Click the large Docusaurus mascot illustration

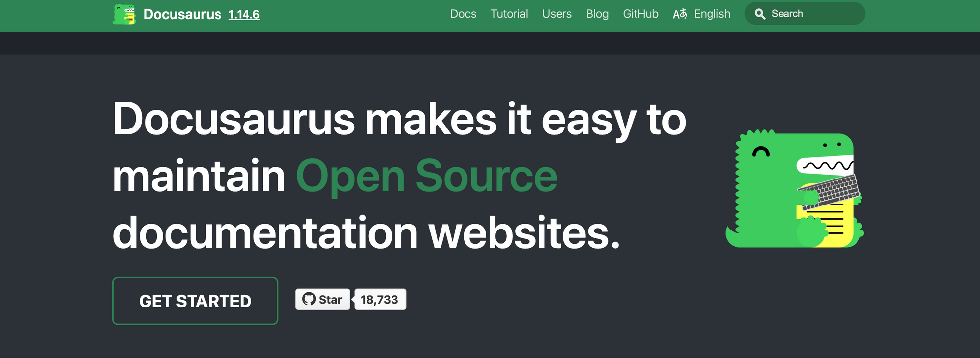794,188
